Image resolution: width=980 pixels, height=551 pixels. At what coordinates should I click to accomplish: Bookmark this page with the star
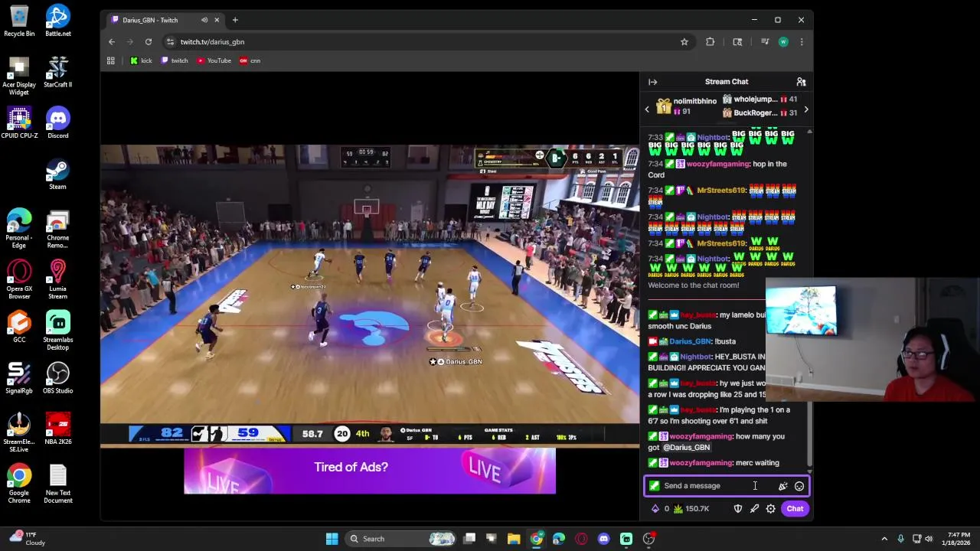pos(684,42)
